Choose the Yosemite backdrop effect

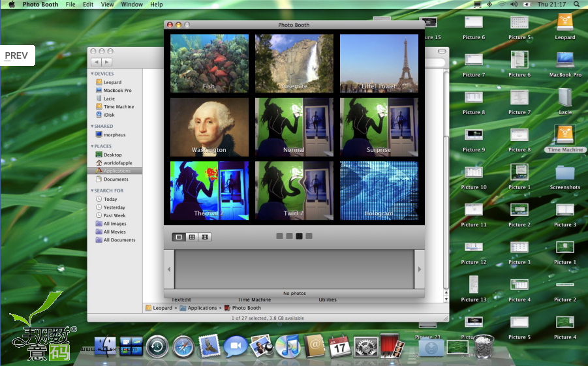(294, 63)
